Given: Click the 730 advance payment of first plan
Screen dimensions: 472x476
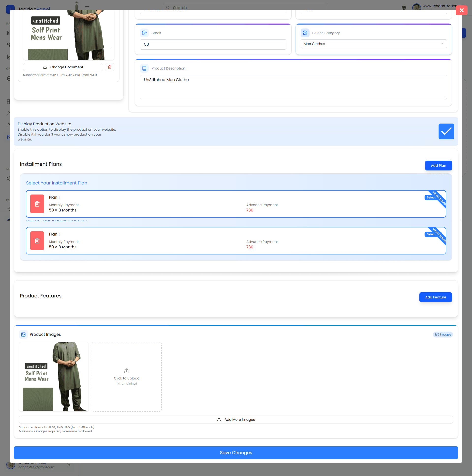Looking at the screenshot, I should [x=250, y=210].
